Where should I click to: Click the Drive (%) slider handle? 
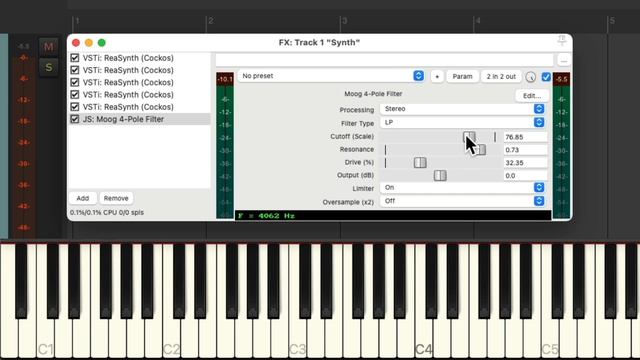click(420, 162)
